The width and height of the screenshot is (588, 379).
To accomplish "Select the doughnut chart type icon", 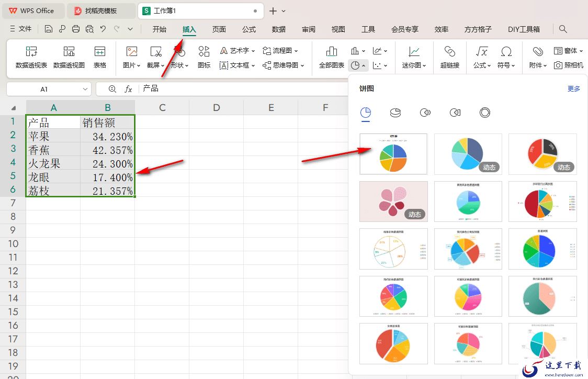I will (x=485, y=113).
